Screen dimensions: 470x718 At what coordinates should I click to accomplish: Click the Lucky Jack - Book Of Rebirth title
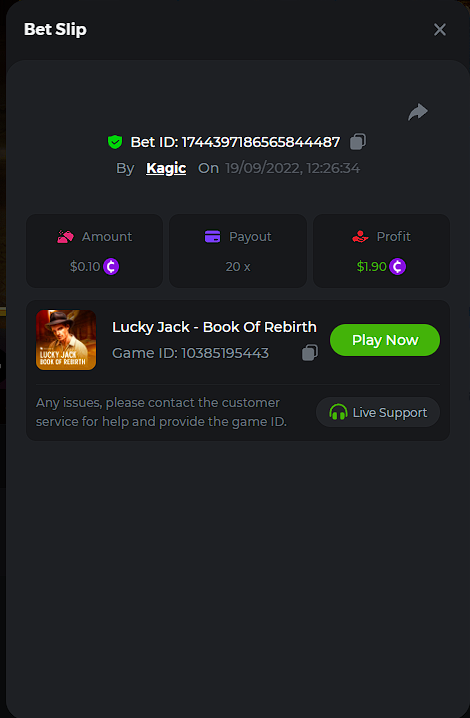[x=214, y=327]
